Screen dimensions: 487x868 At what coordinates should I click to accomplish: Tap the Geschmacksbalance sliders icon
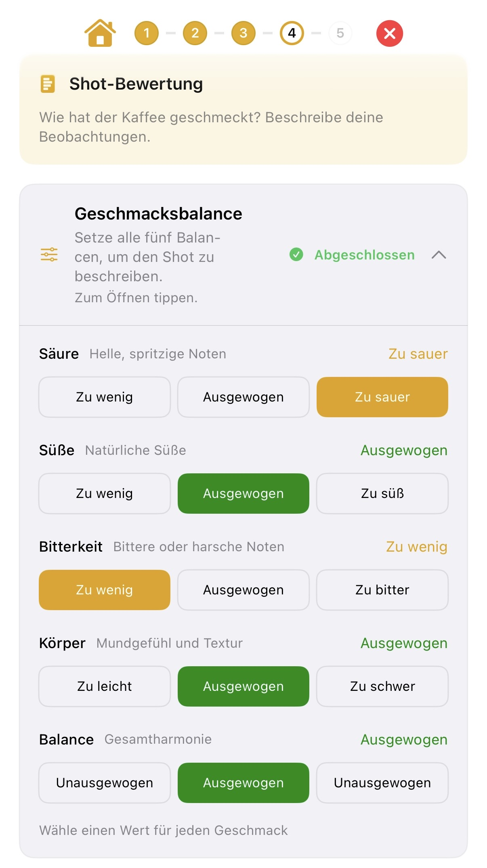(49, 255)
